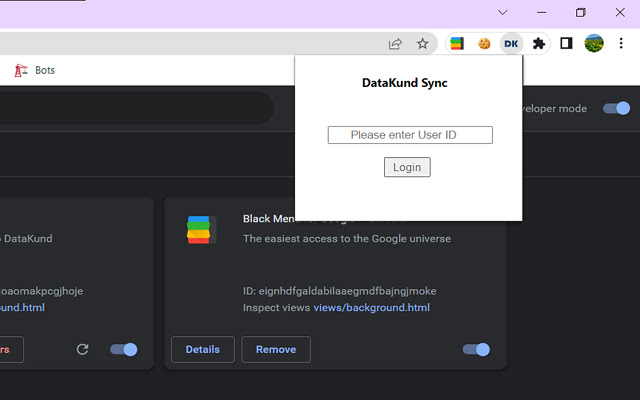Bookmark this page with the star icon

click(423, 44)
